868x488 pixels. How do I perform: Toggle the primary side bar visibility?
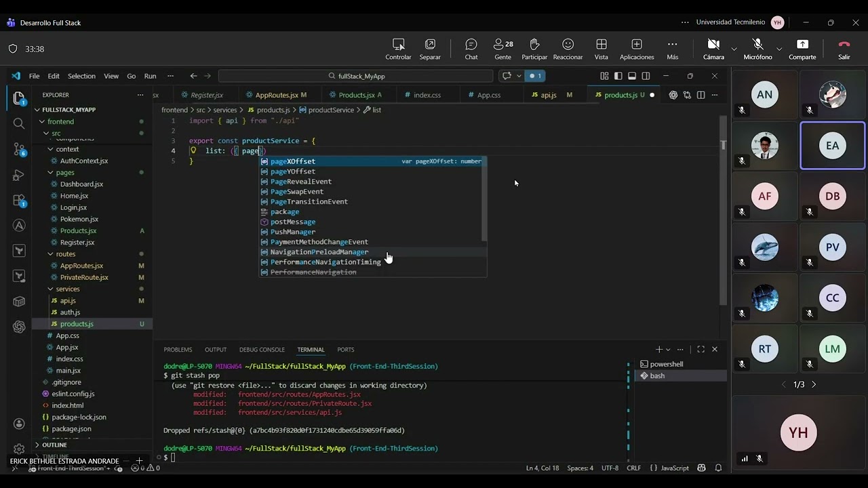[618, 76]
